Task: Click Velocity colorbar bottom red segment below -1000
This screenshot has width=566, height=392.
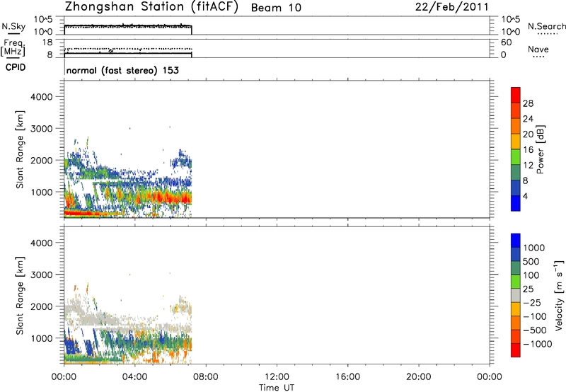Action: pyautogui.click(x=516, y=350)
